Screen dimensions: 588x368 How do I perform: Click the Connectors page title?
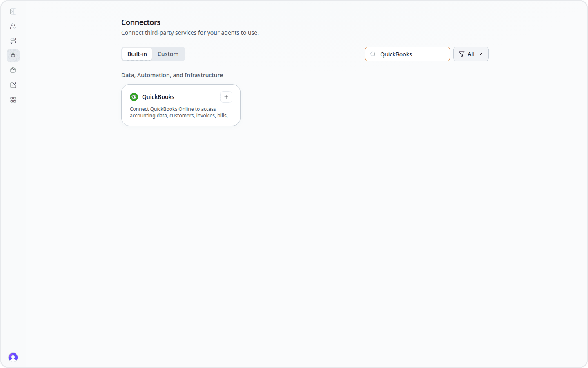[x=141, y=22]
